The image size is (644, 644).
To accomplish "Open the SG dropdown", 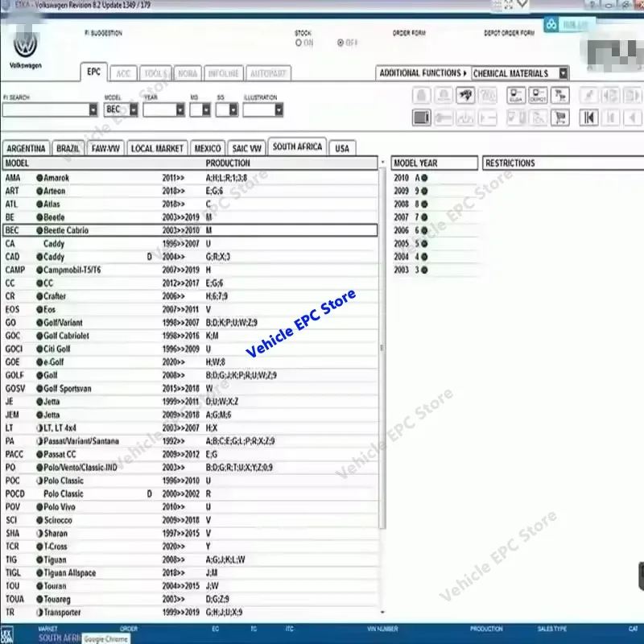I will coord(233,110).
